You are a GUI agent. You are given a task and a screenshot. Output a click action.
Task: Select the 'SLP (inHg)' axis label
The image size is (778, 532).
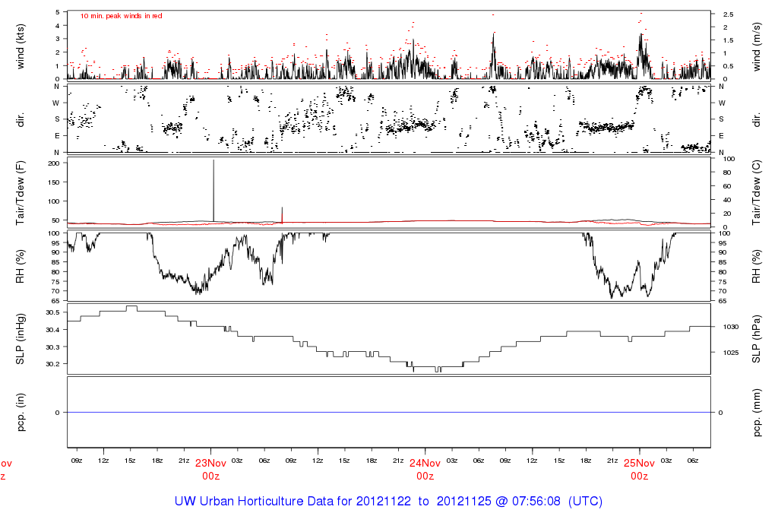pyautogui.click(x=21, y=339)
